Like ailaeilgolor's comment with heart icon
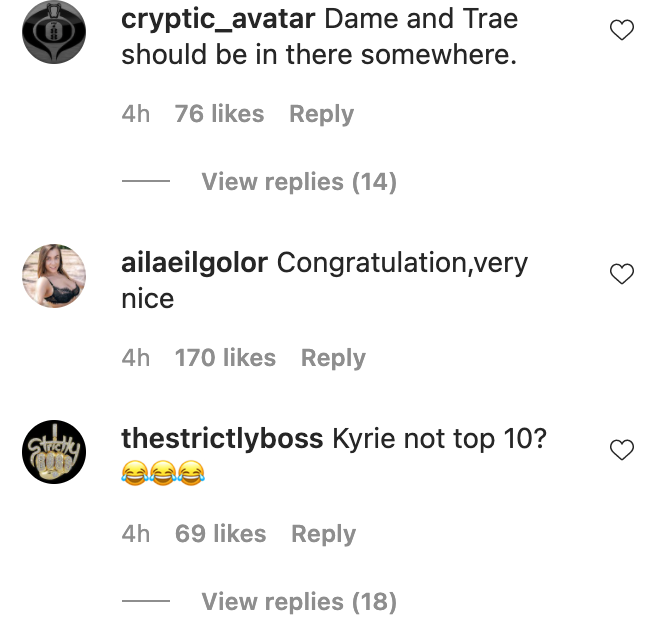This screenshot has width=648, height=644. pyautogui.click(x=621, y=274)
